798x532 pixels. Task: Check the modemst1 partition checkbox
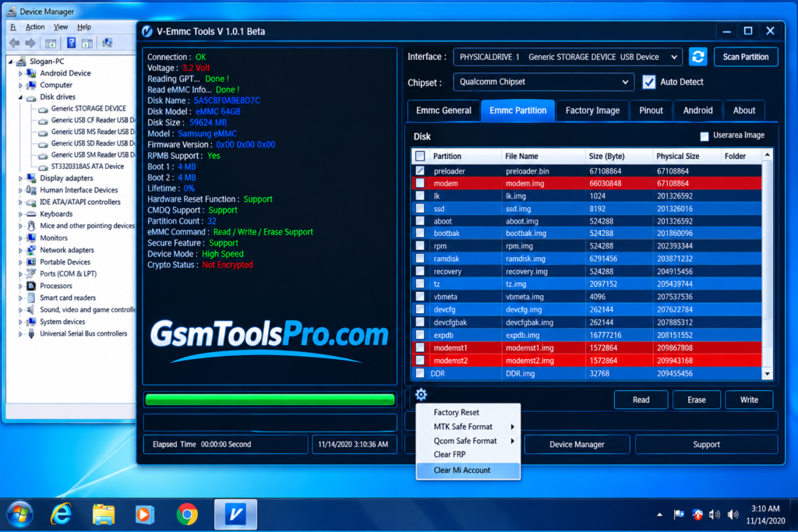pos(420,347)
